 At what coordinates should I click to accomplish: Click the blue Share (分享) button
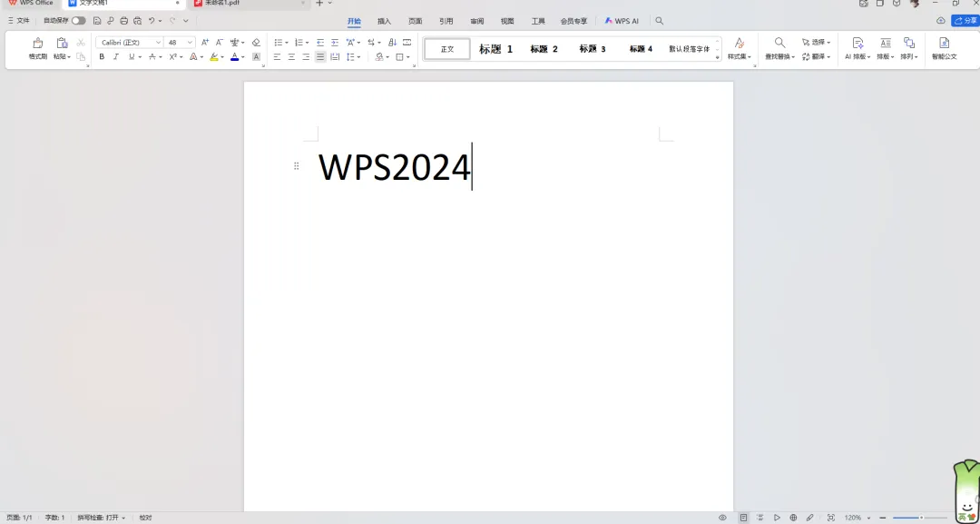coord(965,21)
